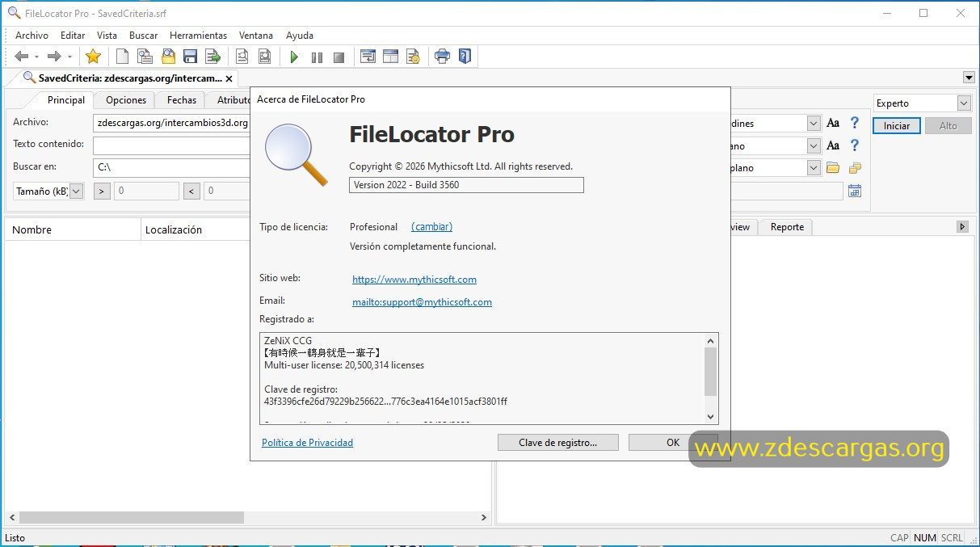Image resolution: width=980 pixels, height=547 pixels.
Task: Toggle case sensitivity Aa for contained text
Action: (x=833, y=145)
